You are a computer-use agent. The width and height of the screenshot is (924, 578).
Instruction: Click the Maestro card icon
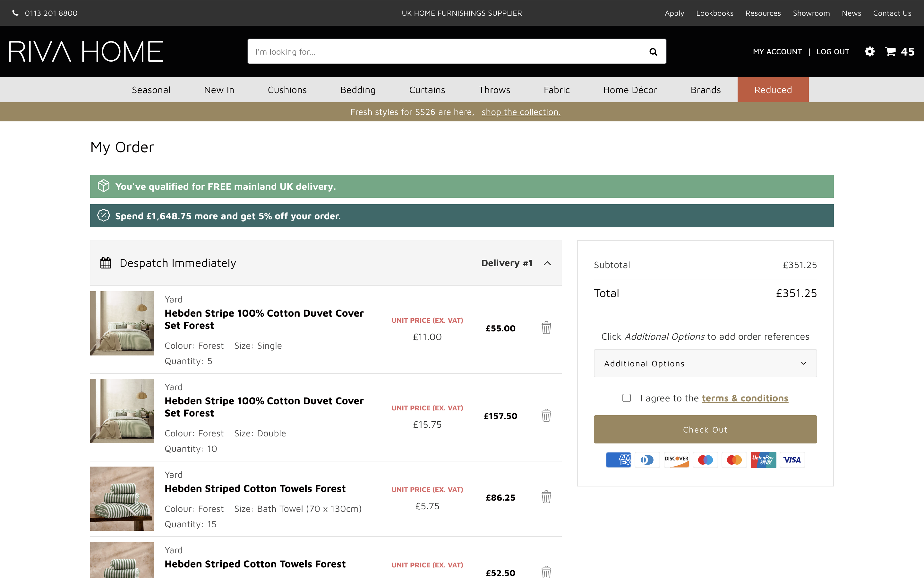(705, 460)
